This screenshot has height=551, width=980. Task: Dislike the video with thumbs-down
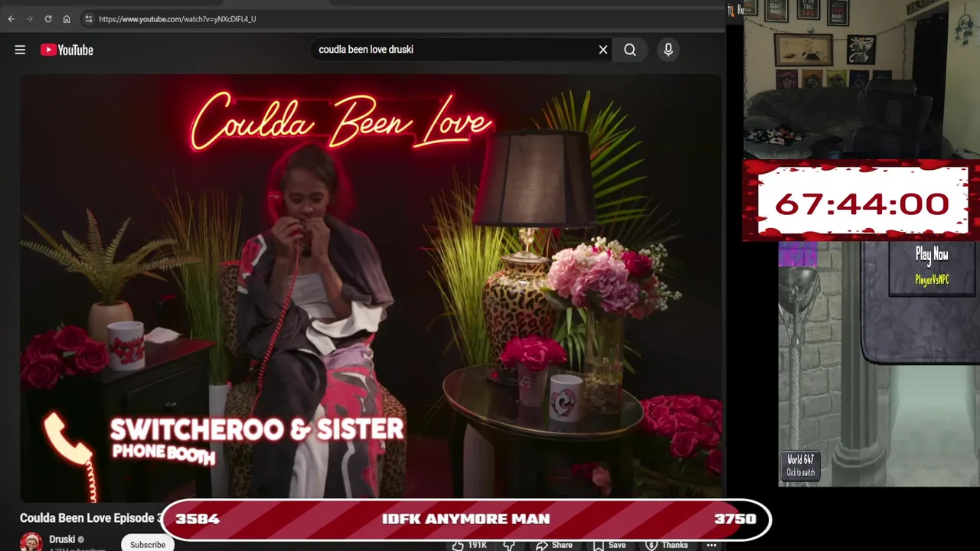tap(509, 545)
